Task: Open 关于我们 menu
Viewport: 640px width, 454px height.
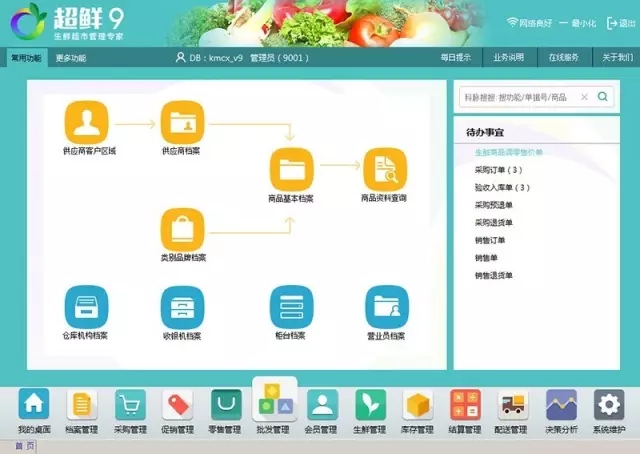Action: click(618, 58)
